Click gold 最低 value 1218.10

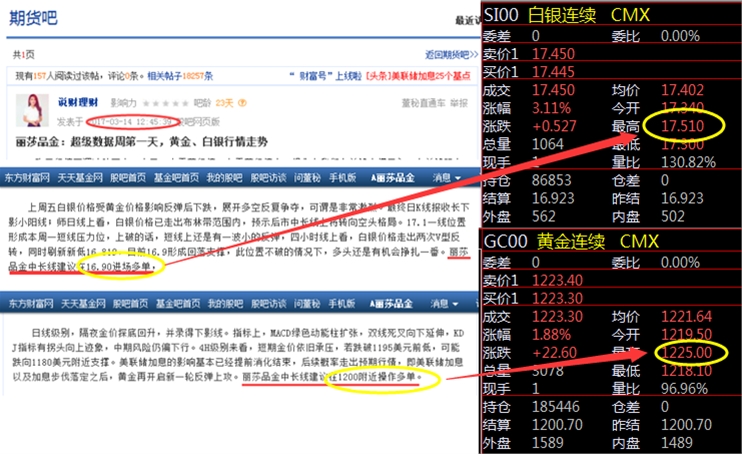click(686, 371)
